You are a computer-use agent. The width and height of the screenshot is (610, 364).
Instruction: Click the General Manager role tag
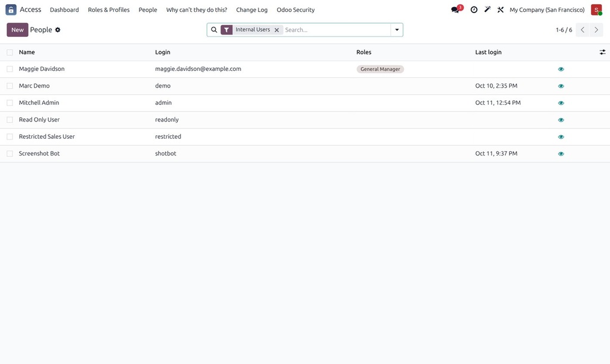[x=380, y=69]
